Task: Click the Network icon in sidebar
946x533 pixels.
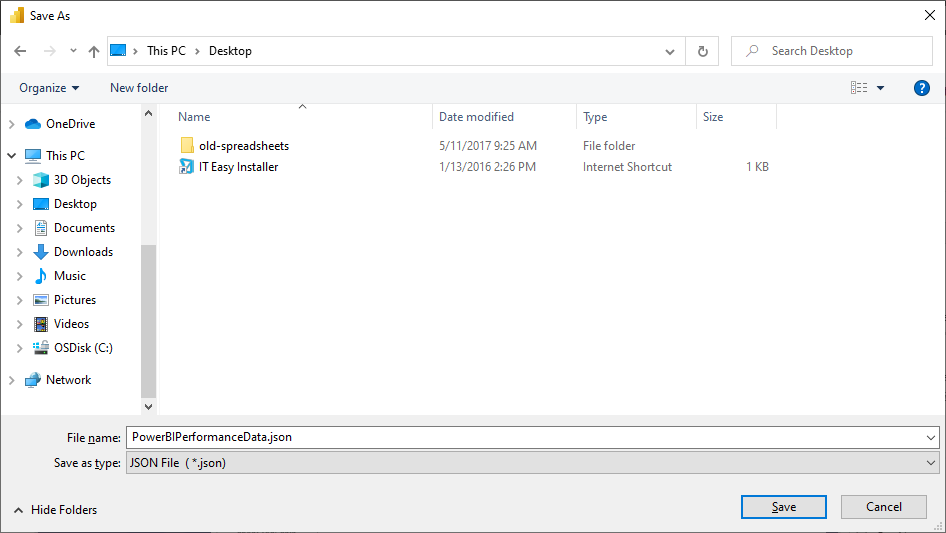Action: tap(33, 380)
